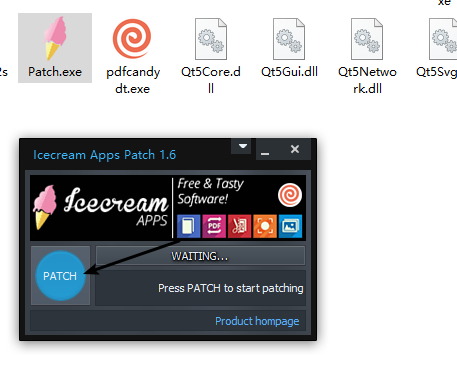This screenshot has width=457, height=384.
Task: Close the Icecream Apps Patch window
Action: click(295, 149)
